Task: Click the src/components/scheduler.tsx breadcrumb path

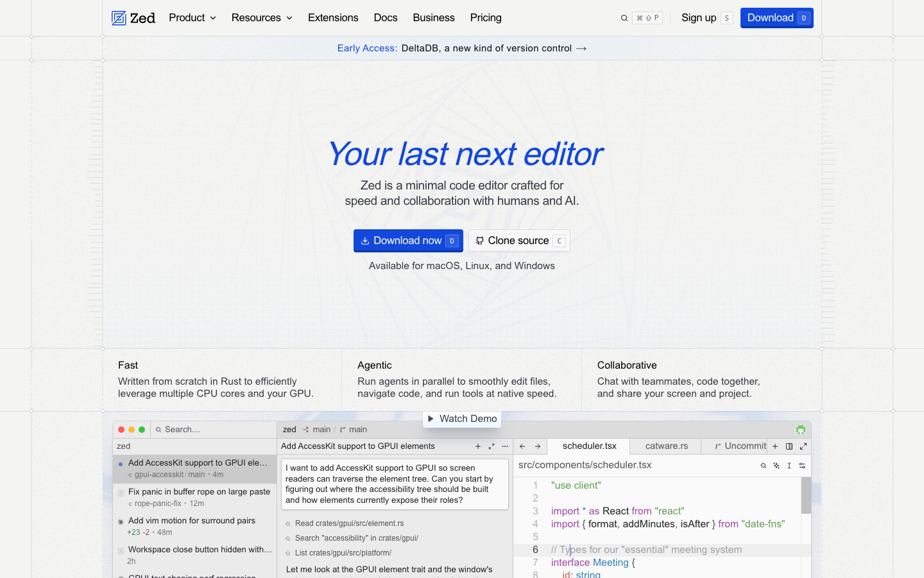Action: click(585, 465)
